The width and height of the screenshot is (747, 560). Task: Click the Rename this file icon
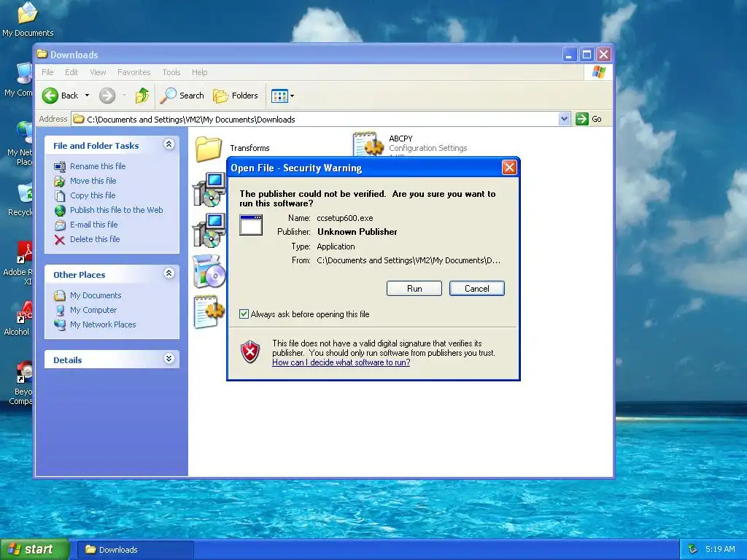tap(60, 167)
